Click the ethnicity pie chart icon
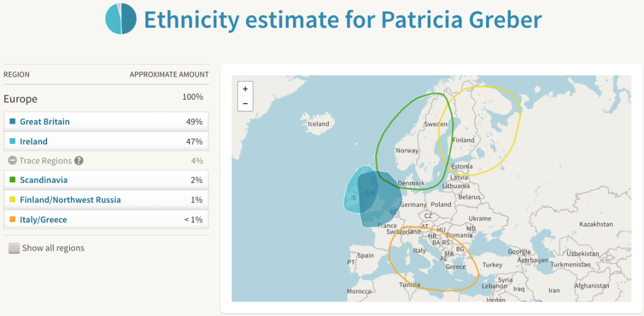 pyautogui.click(x=121, y=18)
